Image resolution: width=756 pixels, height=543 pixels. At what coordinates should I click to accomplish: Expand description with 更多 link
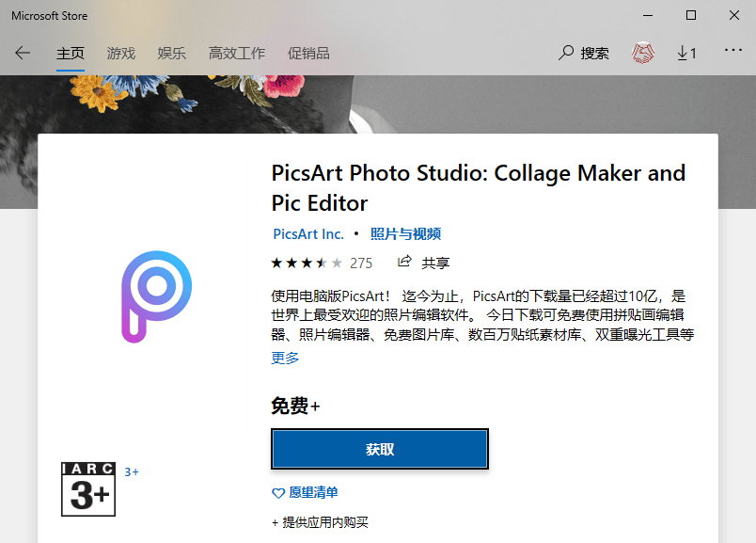(x=285, y=358)
